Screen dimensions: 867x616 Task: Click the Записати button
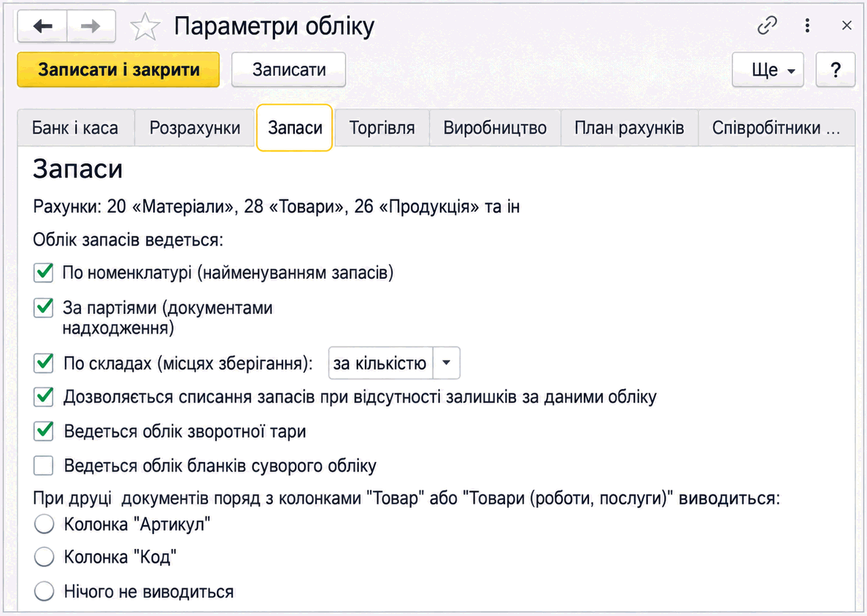click(x=288, y=69)
